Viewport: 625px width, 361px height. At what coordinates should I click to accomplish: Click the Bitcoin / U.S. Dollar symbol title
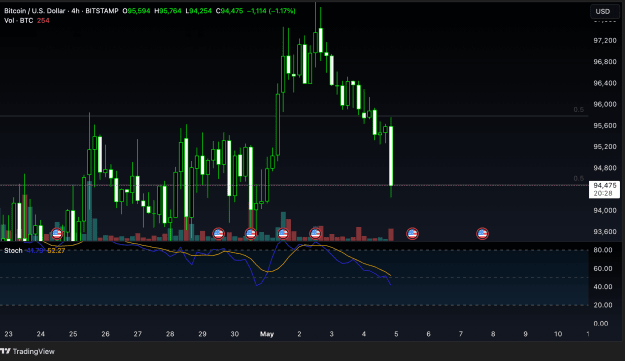tap(34, 11)
